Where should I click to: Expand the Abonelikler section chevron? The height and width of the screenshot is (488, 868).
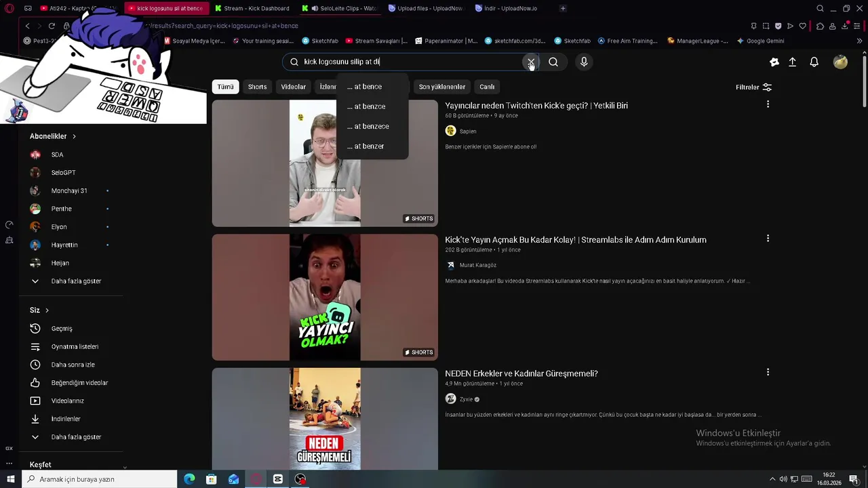tap(74, 136)
